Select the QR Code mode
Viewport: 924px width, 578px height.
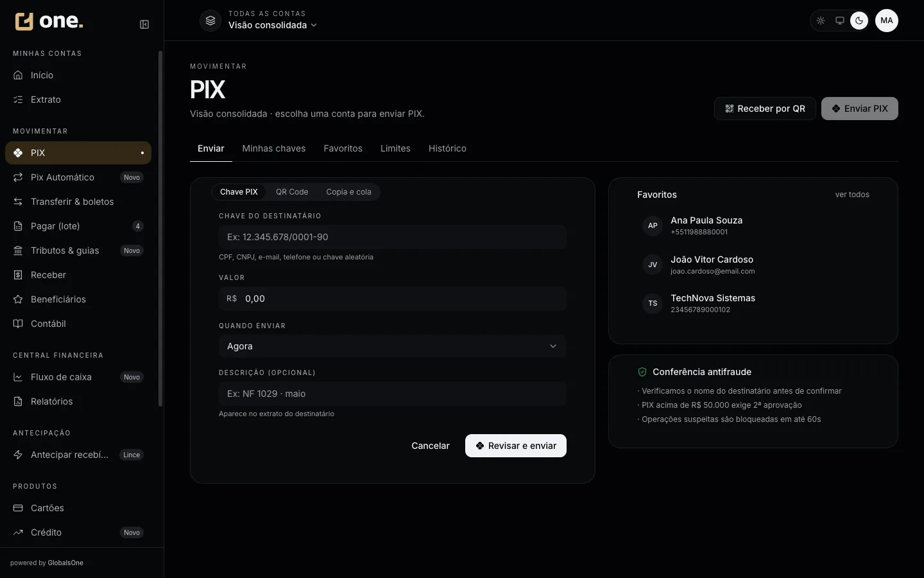point(292,192)
